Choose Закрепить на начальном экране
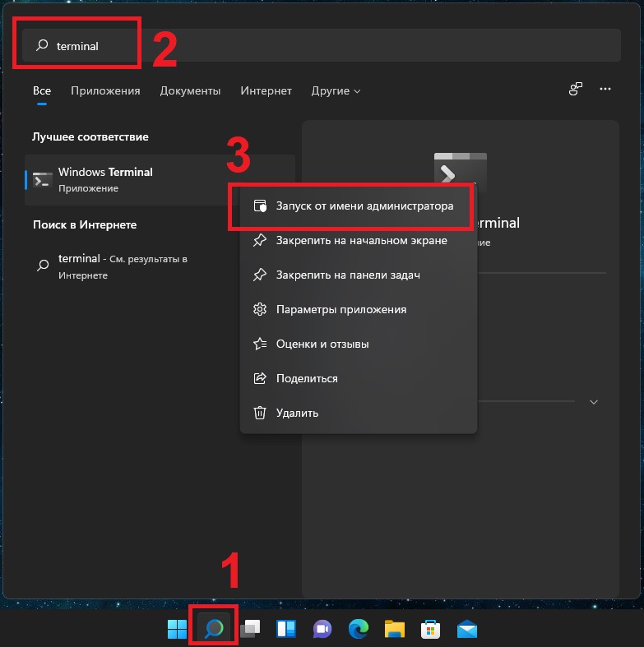Viewport: 644px width, 647px height. coord(359,241)
